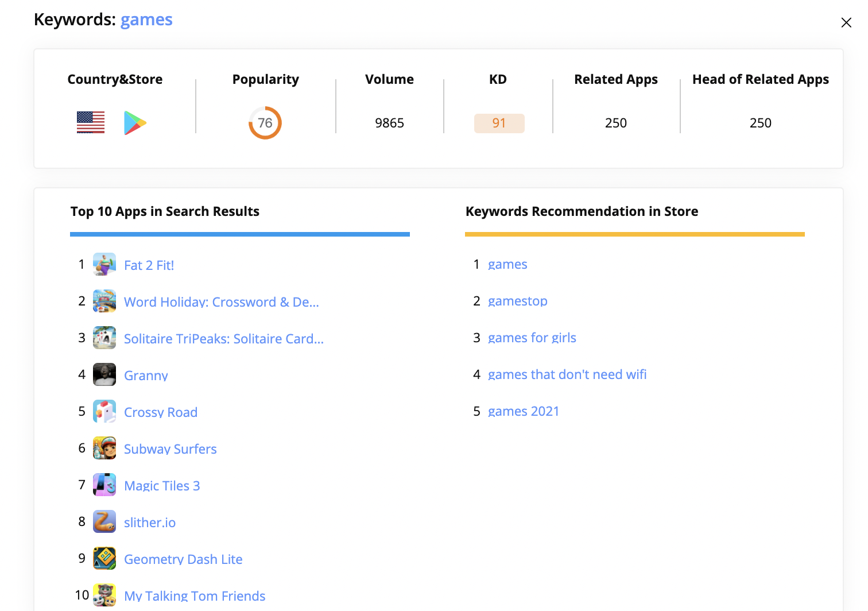Image resolution: width=868 pixels, height=611 pixels.
Task: Click the Magic Tiles 3 app icon
Action: pyautogui.click(x=104, y=485)
